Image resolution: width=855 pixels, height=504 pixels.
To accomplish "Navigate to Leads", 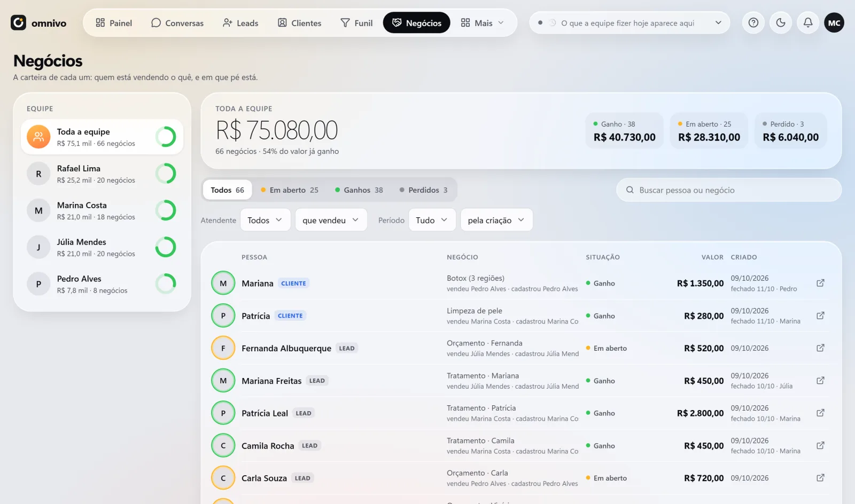I will pos(240,23).
